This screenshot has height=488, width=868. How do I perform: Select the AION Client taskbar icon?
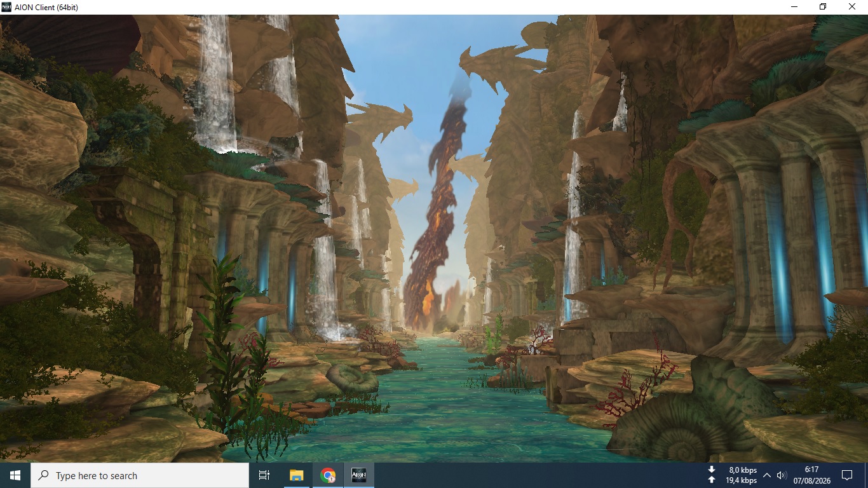(359, 475)
